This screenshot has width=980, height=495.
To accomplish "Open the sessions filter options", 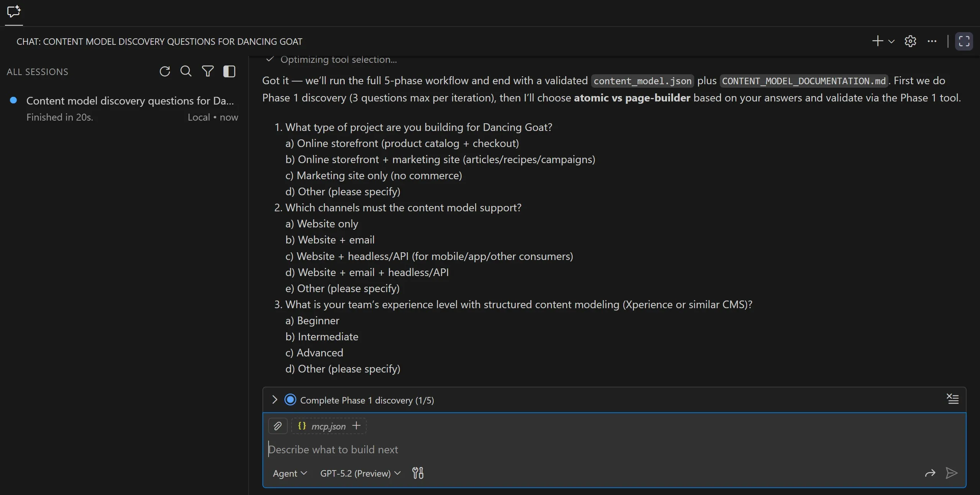I will (x=208, y=72).
